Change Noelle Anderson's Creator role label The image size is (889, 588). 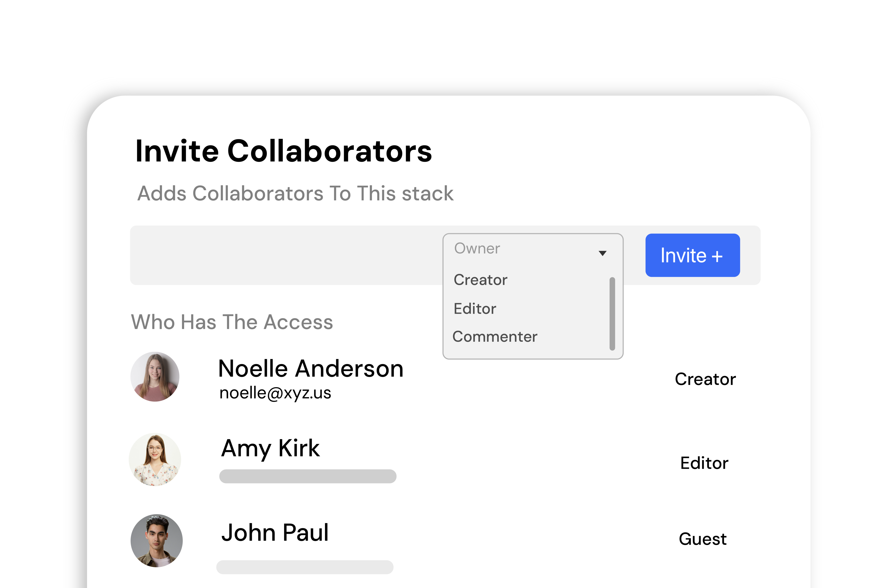click(705, 379)
